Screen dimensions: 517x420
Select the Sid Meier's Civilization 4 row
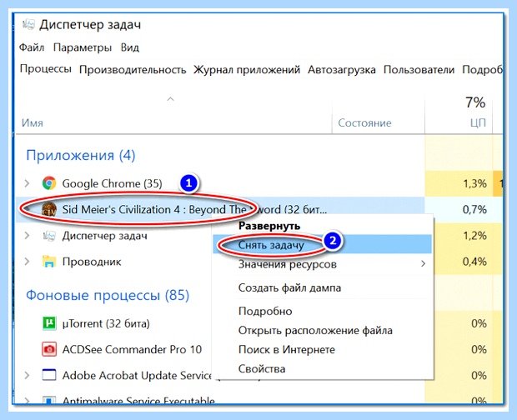coord(220,209)
